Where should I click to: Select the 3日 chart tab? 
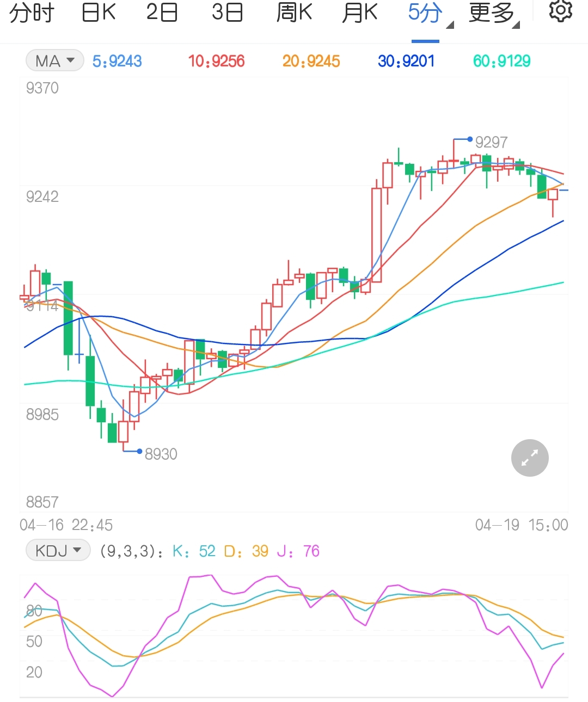point(227,12)
